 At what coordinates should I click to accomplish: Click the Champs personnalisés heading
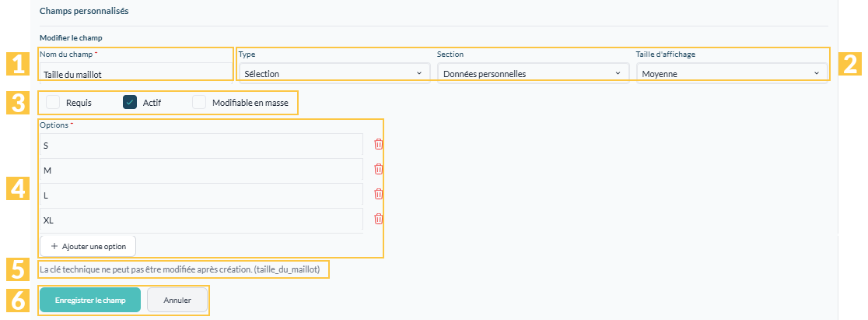click(84, 11)
